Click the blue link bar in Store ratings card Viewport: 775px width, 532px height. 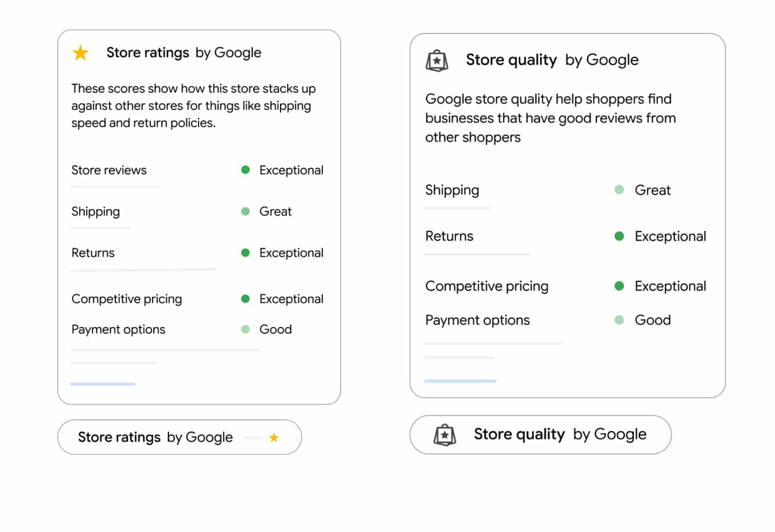[103, 384]
